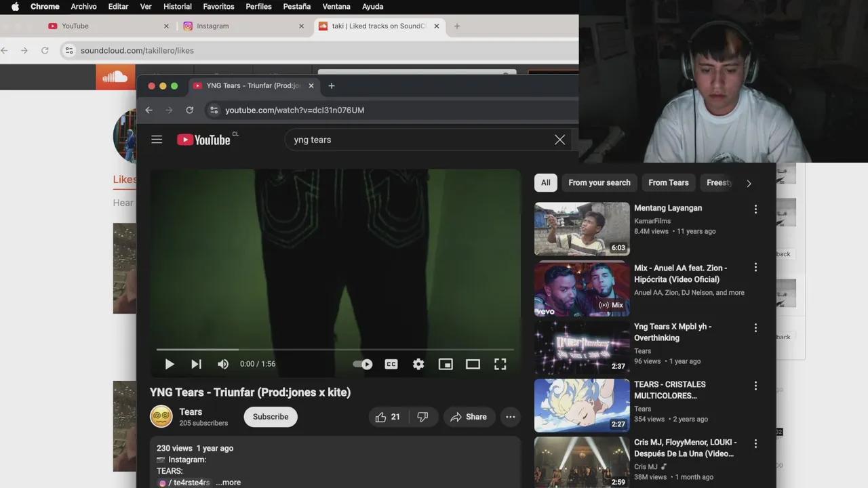Open Anuel AA Hipócrita mix thumbnail
This screenshot has height=488, width=868.
coord(582,289)
